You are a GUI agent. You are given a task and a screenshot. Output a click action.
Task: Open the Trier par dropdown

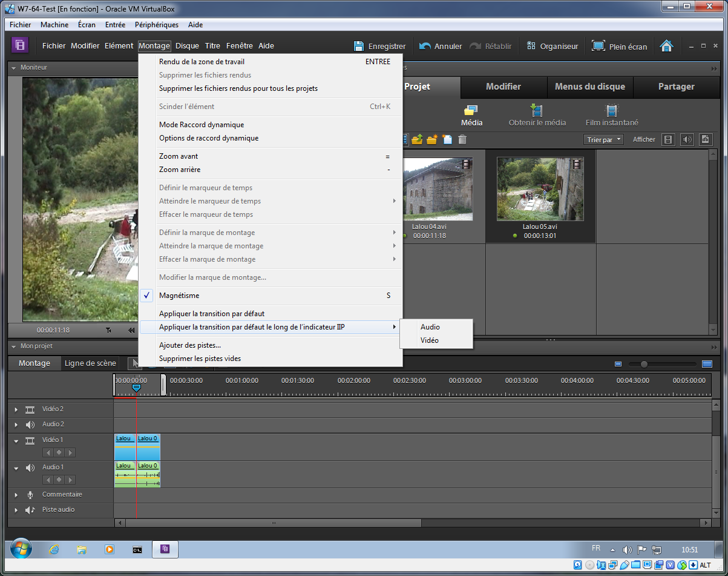pyautogui.click(x=604, y=139)
